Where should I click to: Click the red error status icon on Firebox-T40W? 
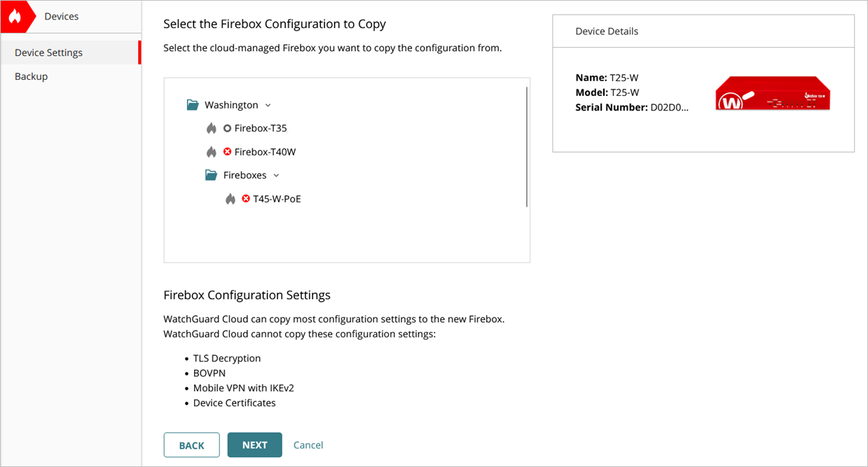point(227,151)
